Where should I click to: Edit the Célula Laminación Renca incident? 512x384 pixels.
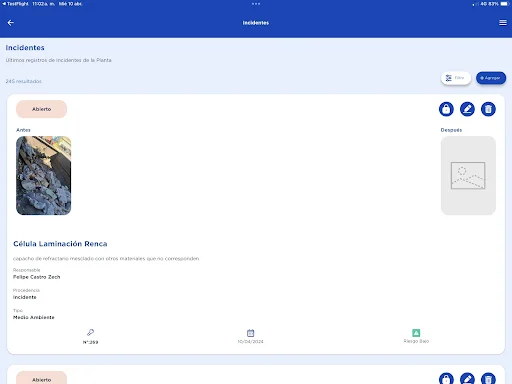coord(467,109)
